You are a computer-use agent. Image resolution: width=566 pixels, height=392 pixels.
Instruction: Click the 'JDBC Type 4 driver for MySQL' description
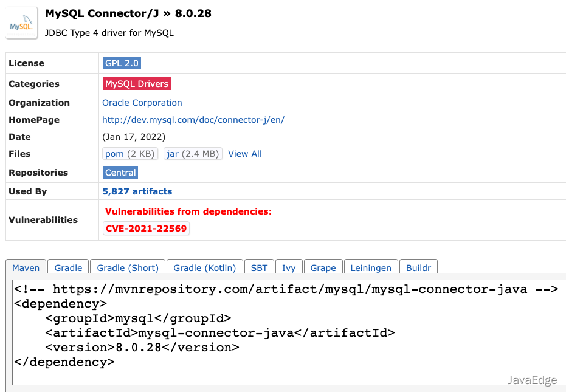click(x=109, y=33)
